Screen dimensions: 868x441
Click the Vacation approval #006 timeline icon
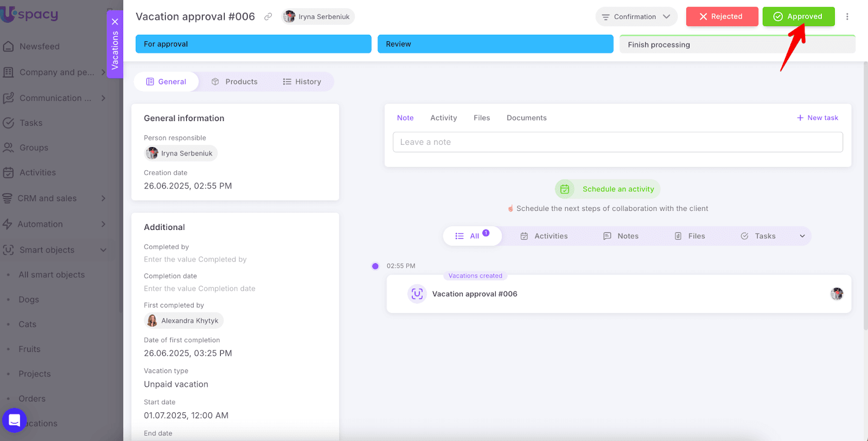coord(417,294)
